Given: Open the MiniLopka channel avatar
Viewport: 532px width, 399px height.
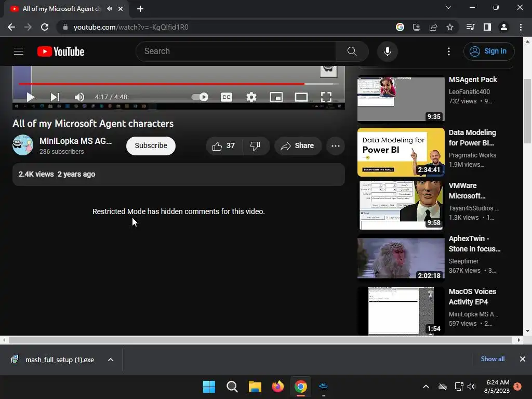Looking at the screenshot, I should (23, 145).
